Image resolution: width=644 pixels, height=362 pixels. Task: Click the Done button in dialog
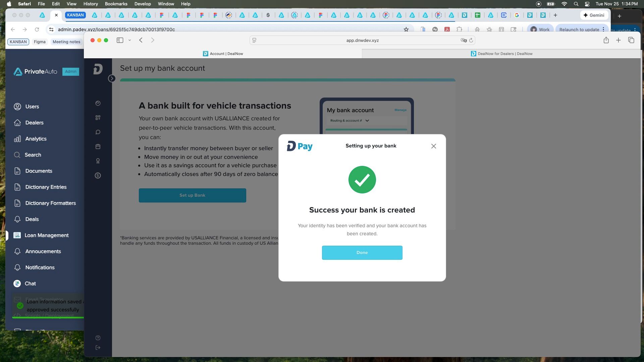tap(362, 253)
